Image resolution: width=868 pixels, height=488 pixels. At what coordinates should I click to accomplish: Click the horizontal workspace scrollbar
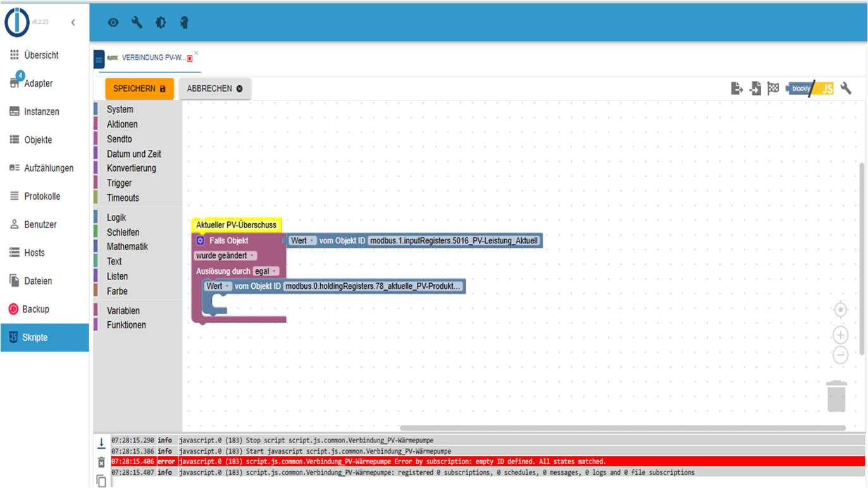[x=623, y=428]
